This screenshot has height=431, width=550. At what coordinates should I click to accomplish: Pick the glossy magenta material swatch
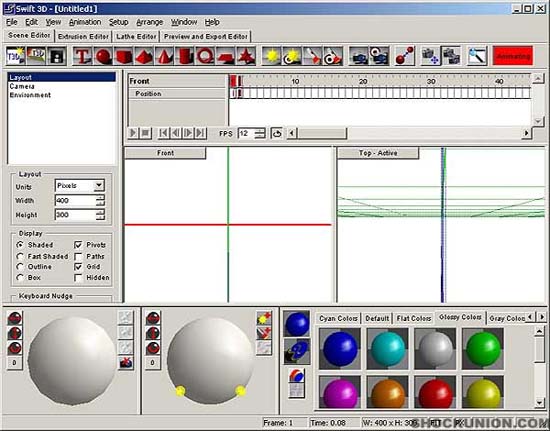click(x=340, y=393)
